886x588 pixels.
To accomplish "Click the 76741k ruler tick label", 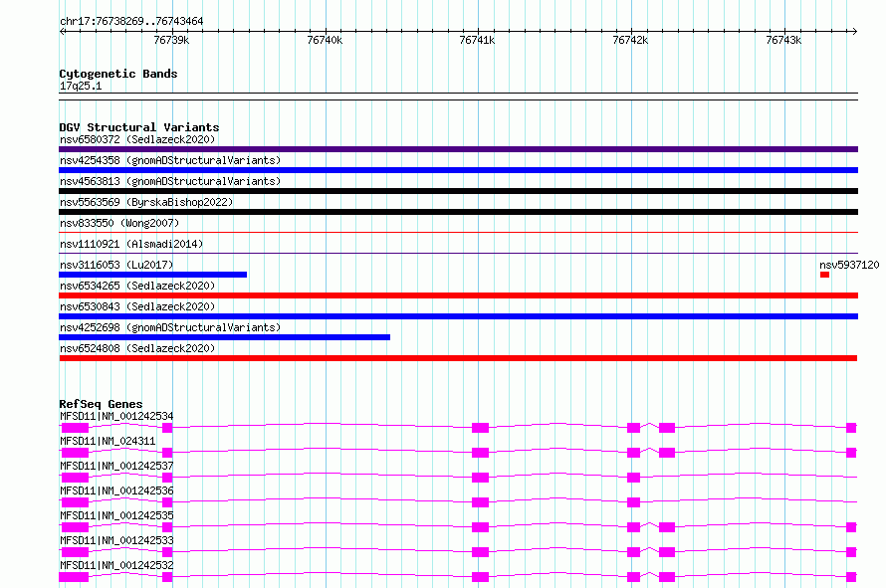I will 477,40.
